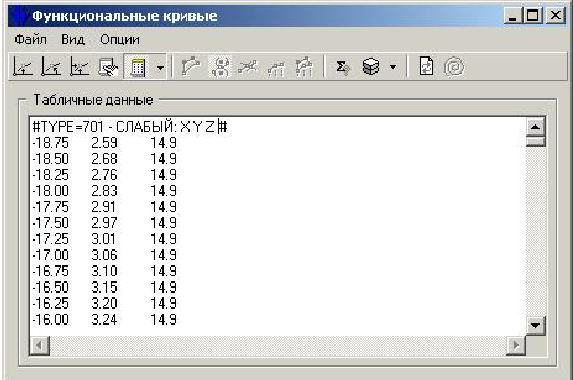Click the horizontal scrollbar left arrow
This screenshot has height=380, width=573.
tap(39, 345)
